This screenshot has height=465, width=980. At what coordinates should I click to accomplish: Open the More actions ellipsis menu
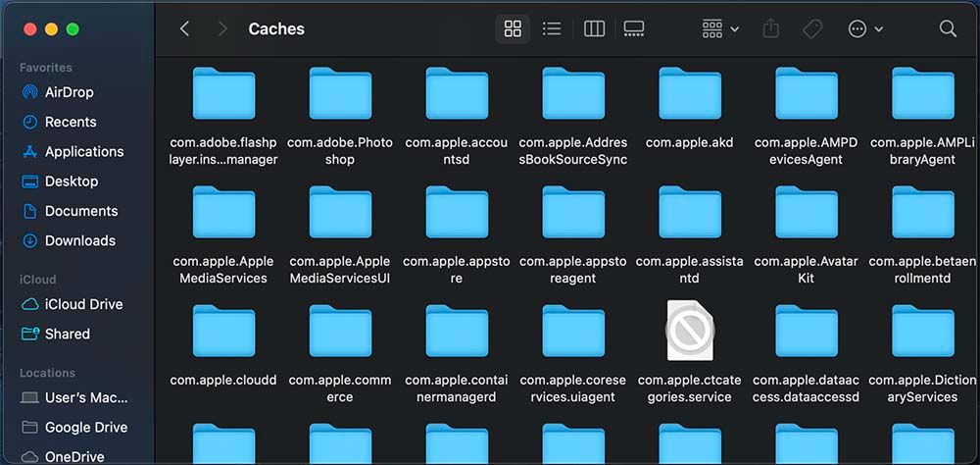click(x=865, y=28)
